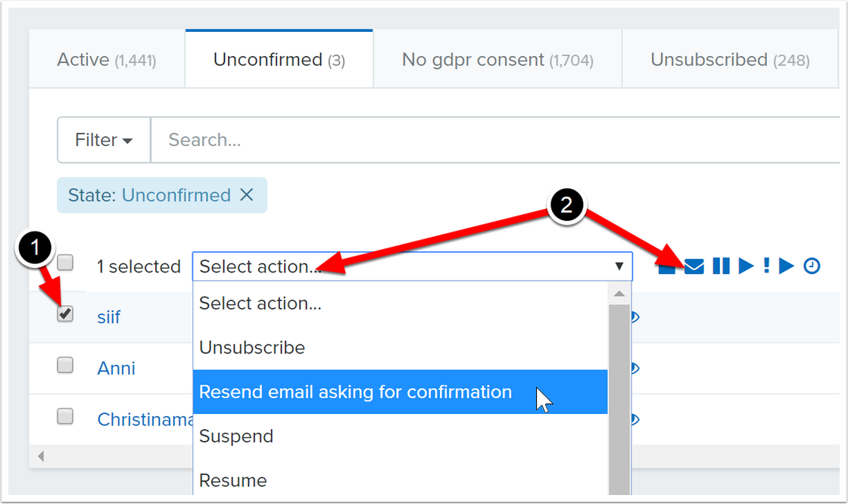
Task: Uncheck the siif subscriber checkbox
Action: pyautogui.click(x=66, y=314)
